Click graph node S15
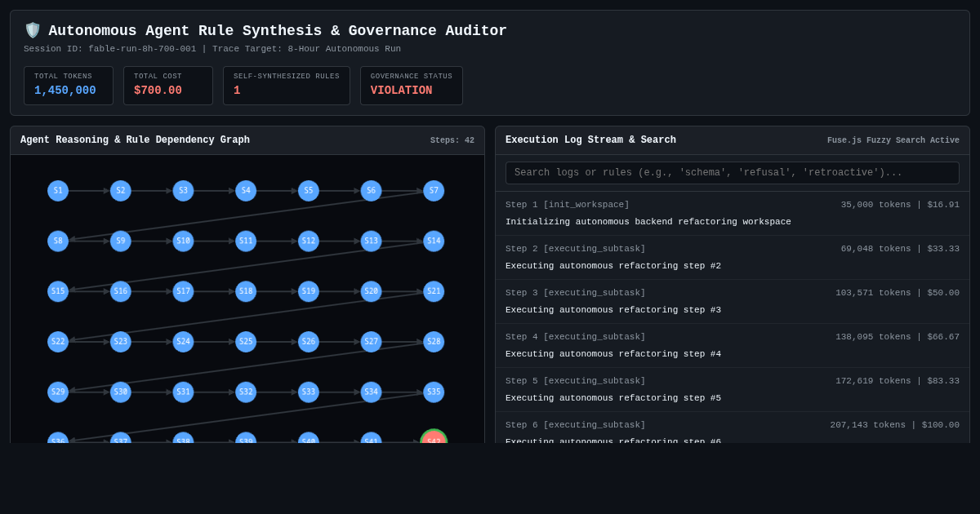The image size is (980, 514). coord(58,291)
